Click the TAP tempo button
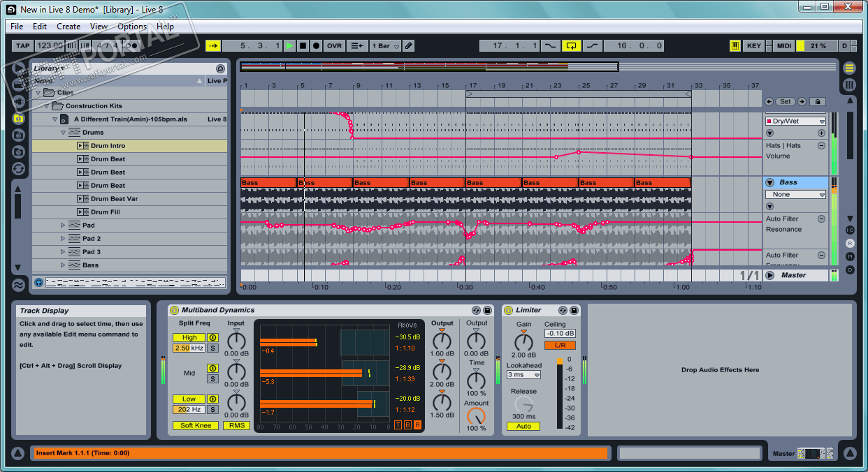The height and width of the screenshot is (472, 868). [x=22, y=45]
